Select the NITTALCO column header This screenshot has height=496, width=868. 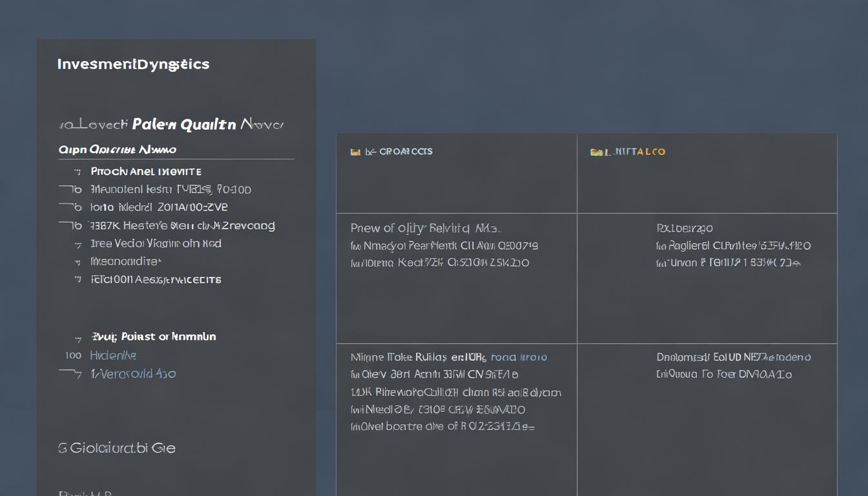(638, 152)
